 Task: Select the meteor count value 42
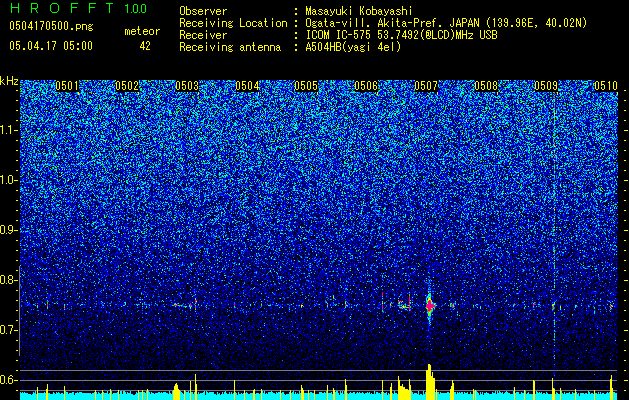pos(145,46)
